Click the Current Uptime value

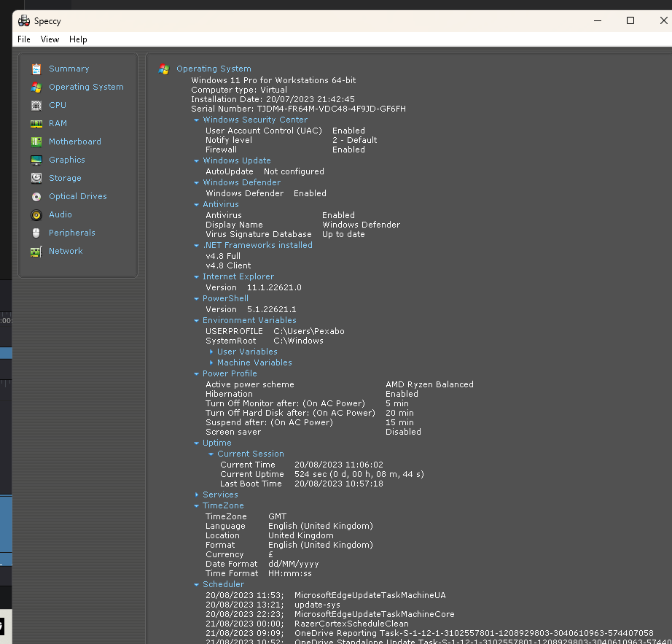coord(359,474)
